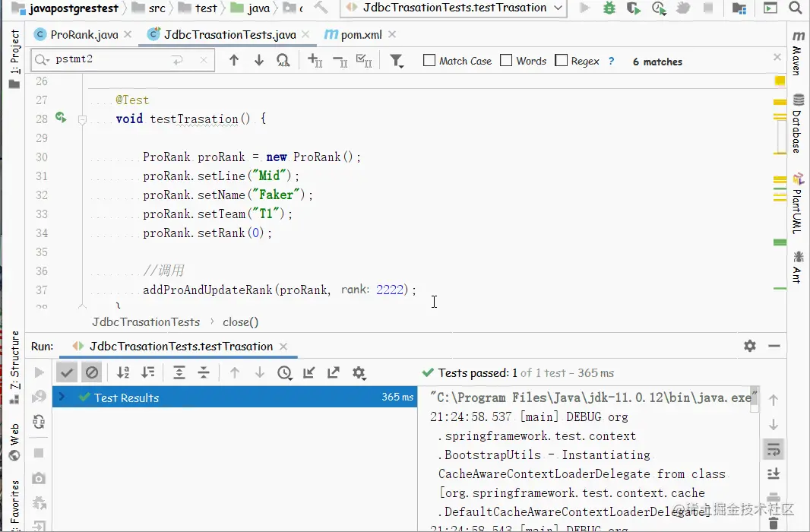The width and height of the screenshot is (810, 532).
Task: Toggle show passed tests button
Action: point(68,372)
